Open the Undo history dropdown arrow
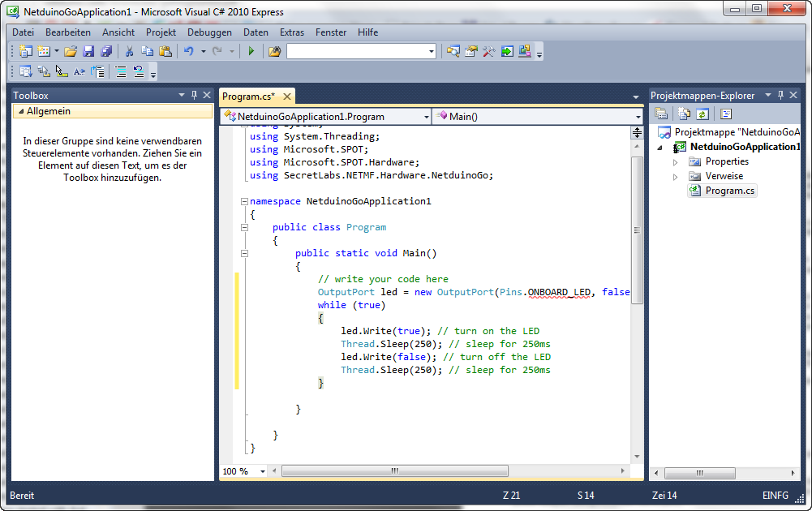 [x=203, y=51]
